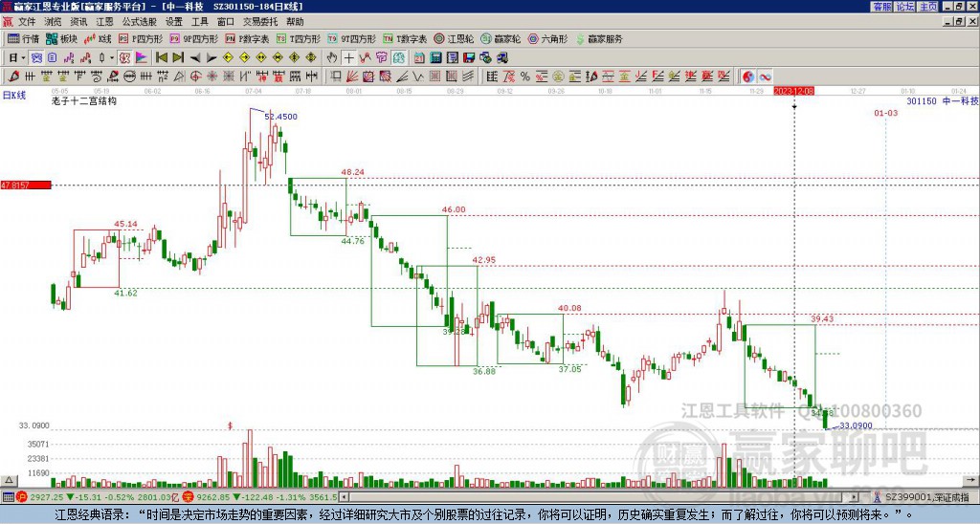Open the 赢家轮 wheel tool
The height and width of the screenshot is (524, 980).
coord(501,38)
